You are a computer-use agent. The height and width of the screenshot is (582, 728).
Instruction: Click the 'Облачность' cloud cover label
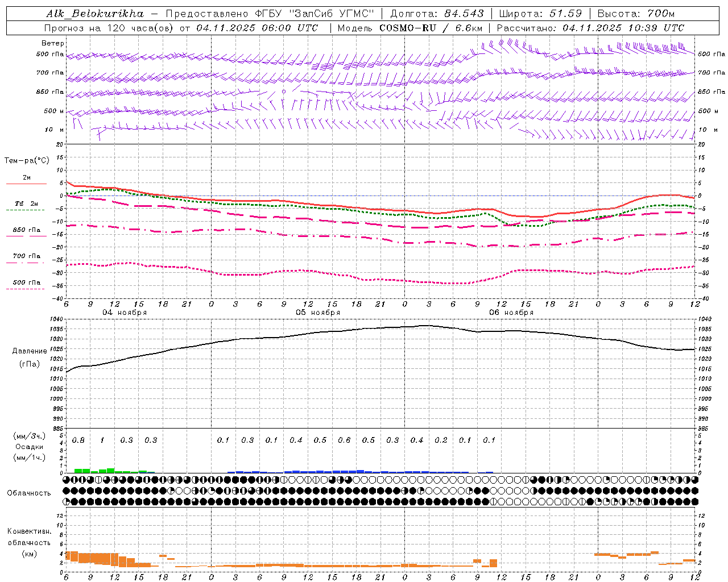coord(29,493)
